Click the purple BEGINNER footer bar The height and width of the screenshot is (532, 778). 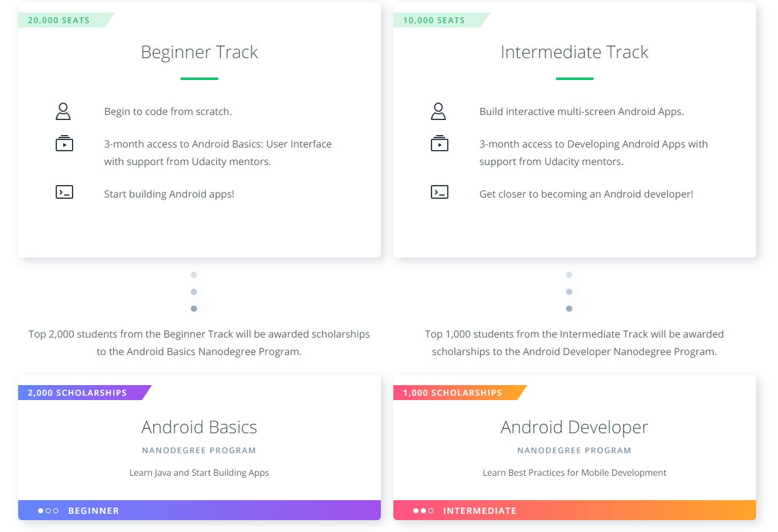[200, 510]
